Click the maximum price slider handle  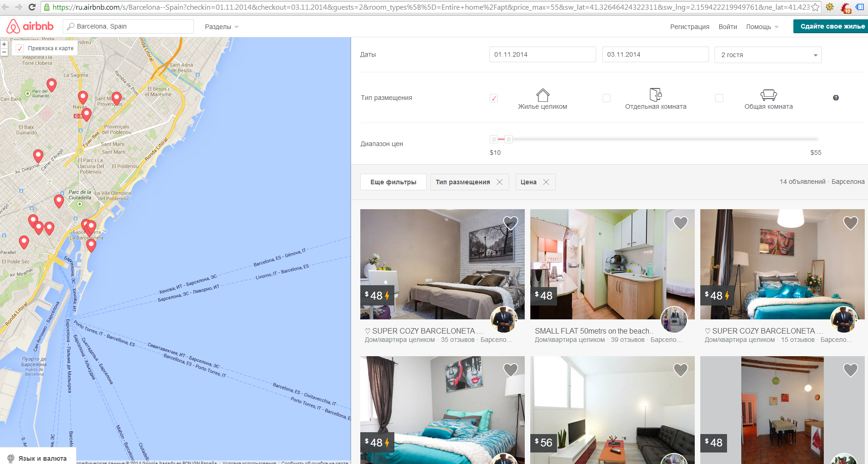tap(509, 139)
